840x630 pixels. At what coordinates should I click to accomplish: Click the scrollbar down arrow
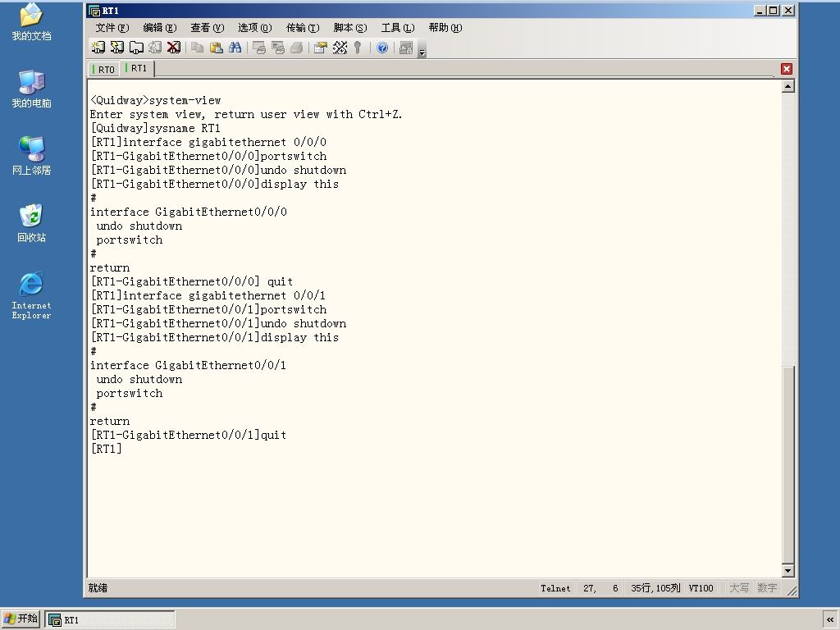click(x=787, y=571)
